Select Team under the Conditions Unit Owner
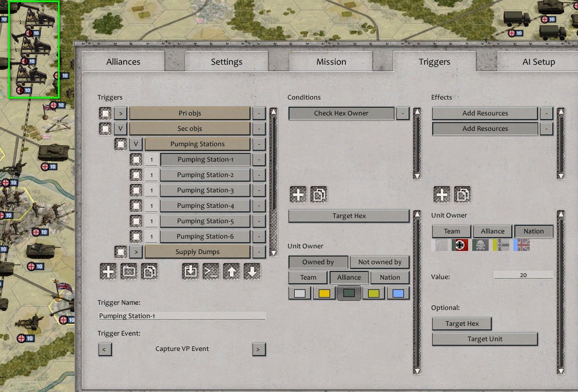This screenshot has width=578, height=392. [x=308, y=278]
